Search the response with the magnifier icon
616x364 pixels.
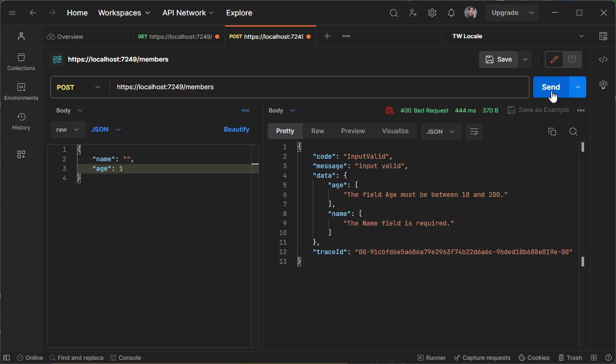click(x=574, y=132)
